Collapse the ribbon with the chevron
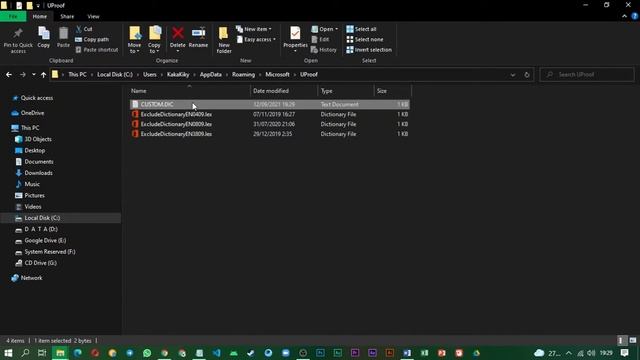The width and height of the screenshot is (640, 360). pyautogui.click(x=624, y=16)
